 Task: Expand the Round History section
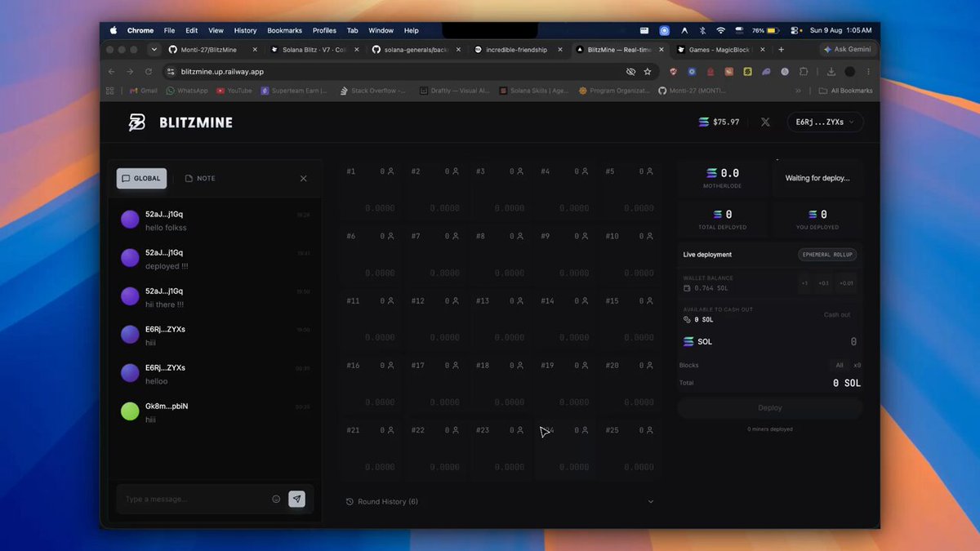(500, 501)
